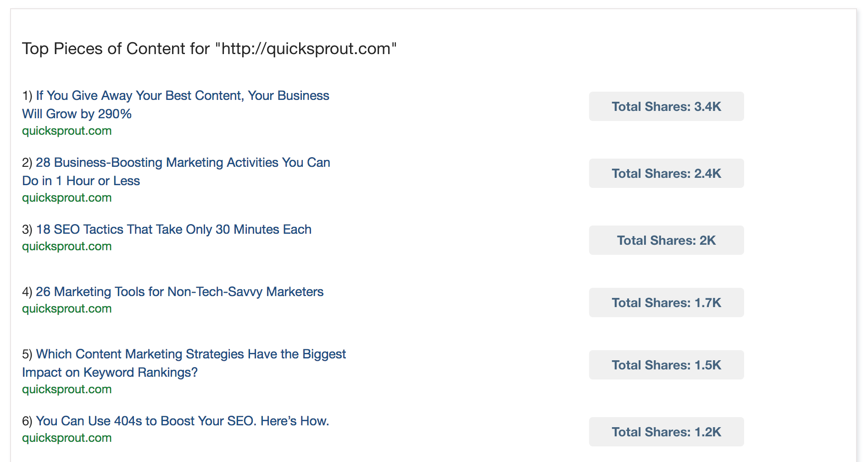Viewport: 868px width, 462px height.
Task: Click quicksprout.com under the 290% growth article
Action: pyautogui.click(x=67, y=131)
